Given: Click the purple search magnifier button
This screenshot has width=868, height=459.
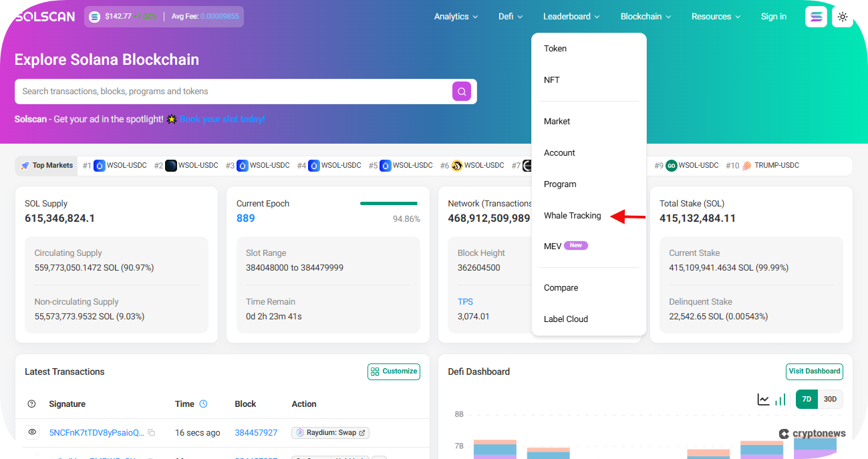Looking at the screenshot, I should click(462, 92).
